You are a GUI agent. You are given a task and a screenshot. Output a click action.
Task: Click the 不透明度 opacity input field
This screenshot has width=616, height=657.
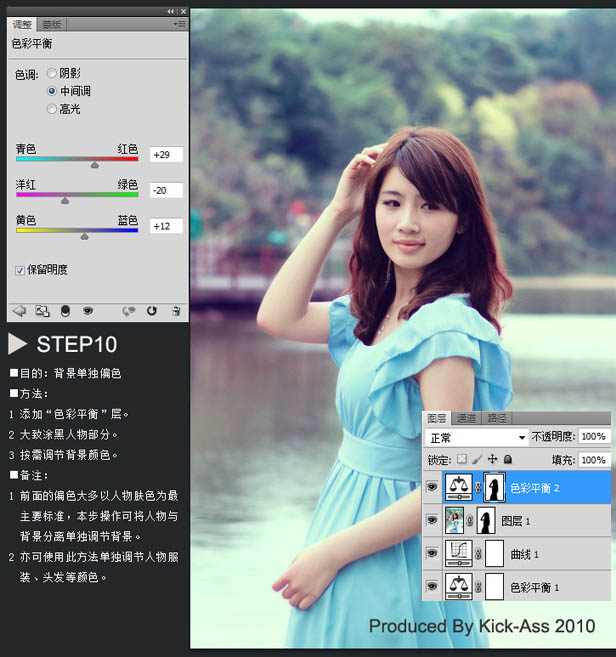[593, 437]
